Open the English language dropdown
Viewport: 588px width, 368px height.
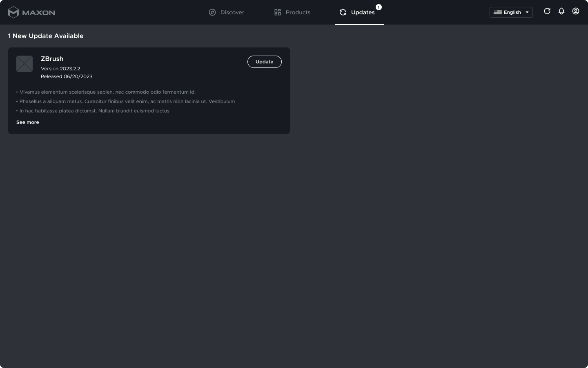coord(511,12)
